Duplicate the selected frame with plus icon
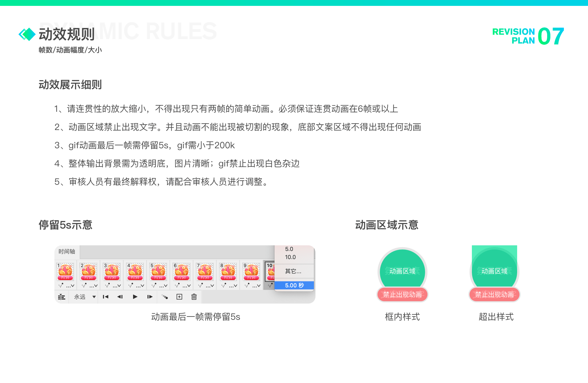This screenshot has height=383, width=588. pyautogui.click(x=179, y=297)
